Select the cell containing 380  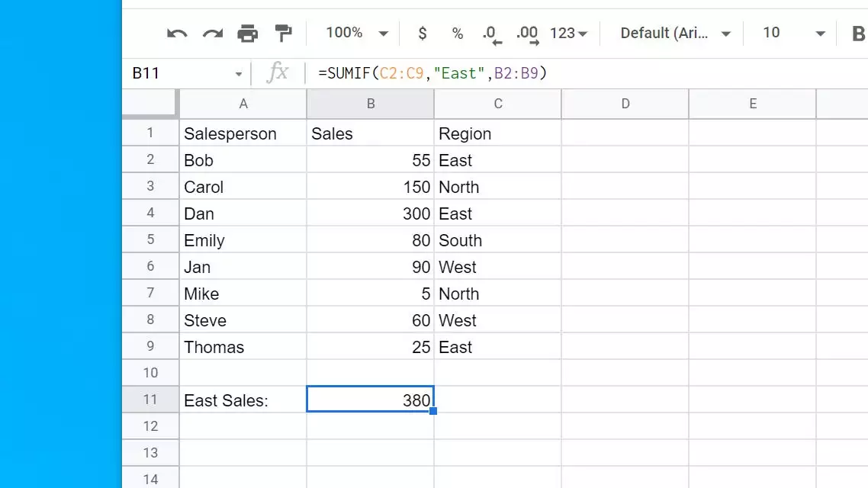pyautogui.click(x=371, y=400)
